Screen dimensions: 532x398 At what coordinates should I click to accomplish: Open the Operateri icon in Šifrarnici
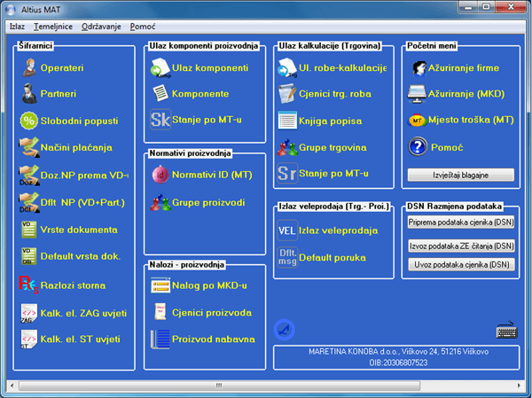[28, 67]
